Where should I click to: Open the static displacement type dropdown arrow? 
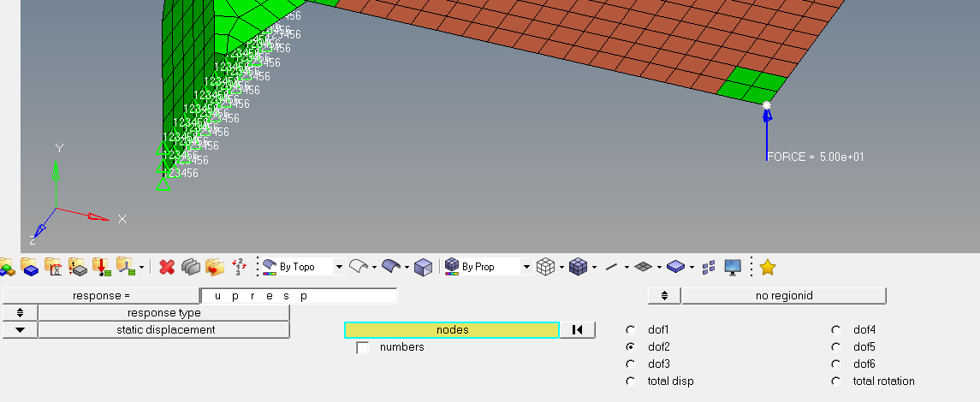tap(20, 329)
